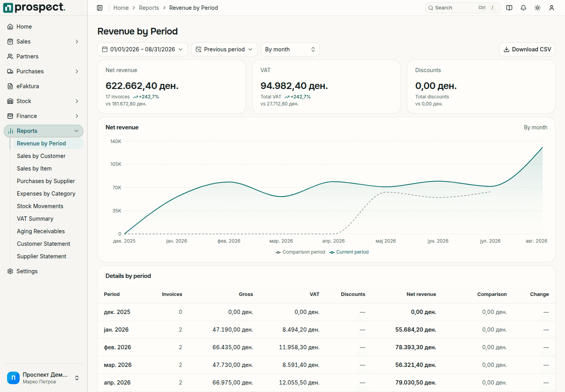Click the фев. 2026 table row

point(326,347)
